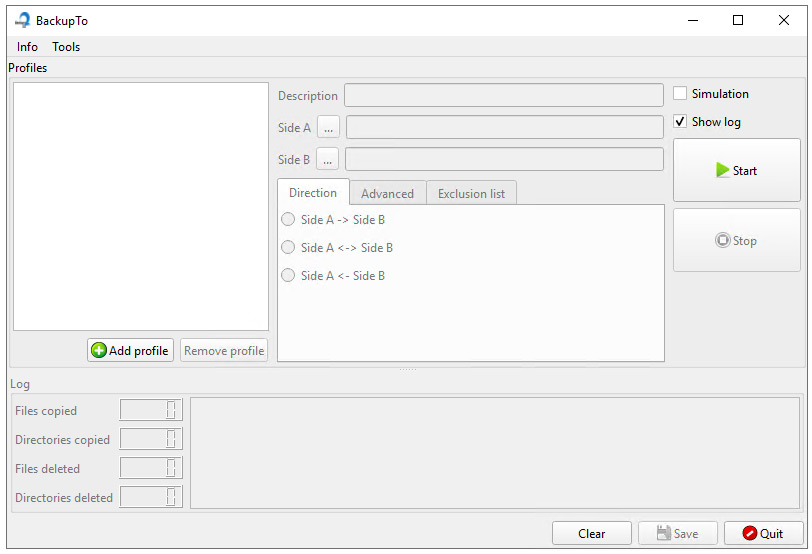Start the backup with the Start button
The height and width of the screenshot is (554, 812).
click(x=736, y=170)
